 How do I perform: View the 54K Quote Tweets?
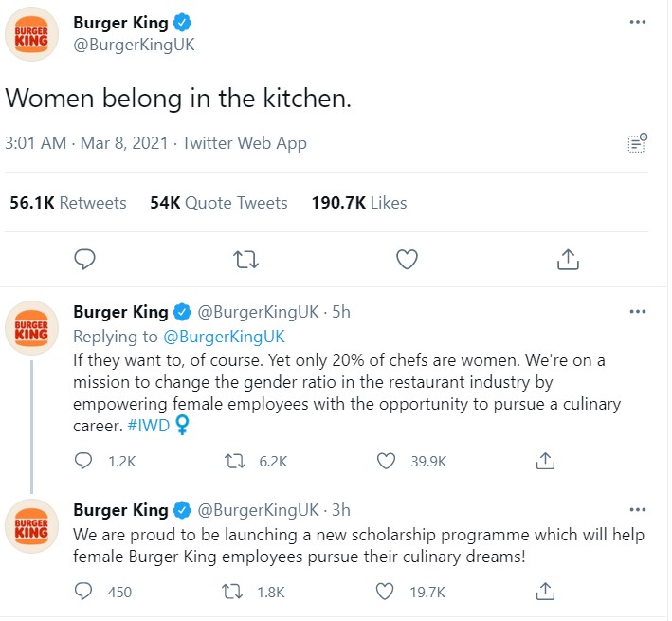point(219,203)
